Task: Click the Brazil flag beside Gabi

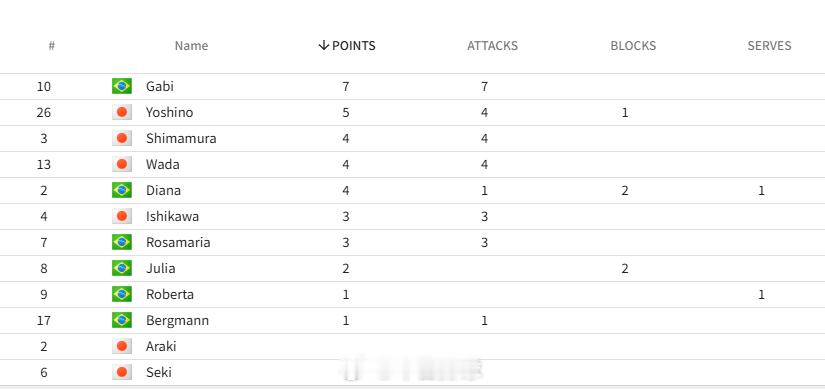Action: point(122,86)
